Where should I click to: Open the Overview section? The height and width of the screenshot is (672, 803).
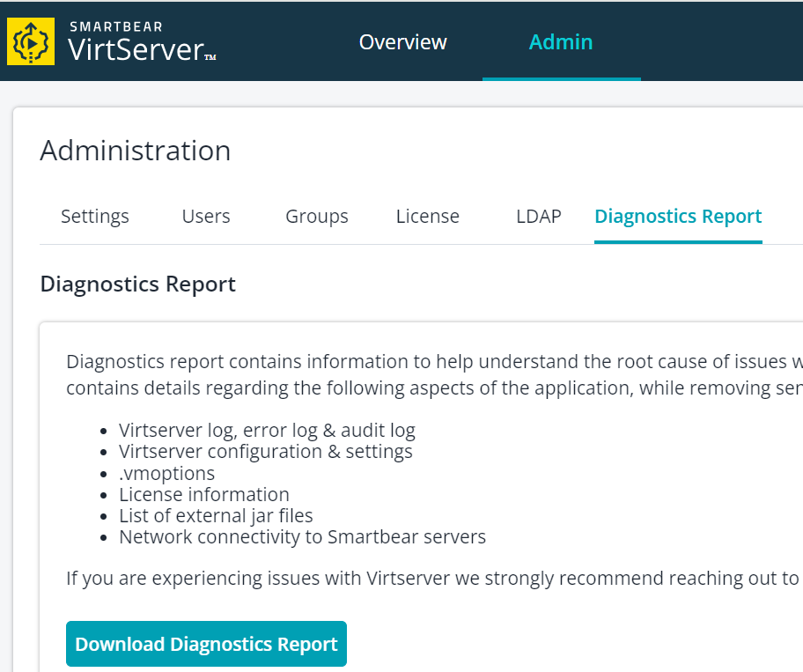(402, 42)
